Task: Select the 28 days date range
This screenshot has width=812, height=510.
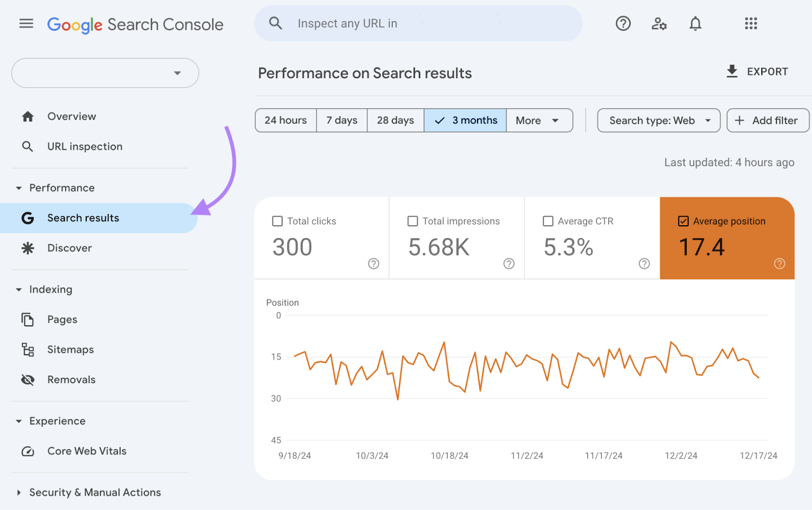Action: [395, 120]
